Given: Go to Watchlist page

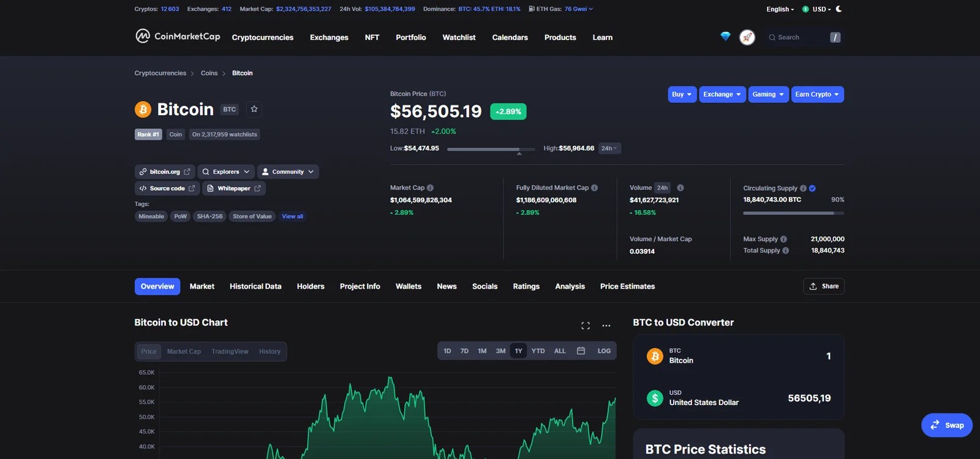Looking at the screenshot, I should click(x=459, y=37).
